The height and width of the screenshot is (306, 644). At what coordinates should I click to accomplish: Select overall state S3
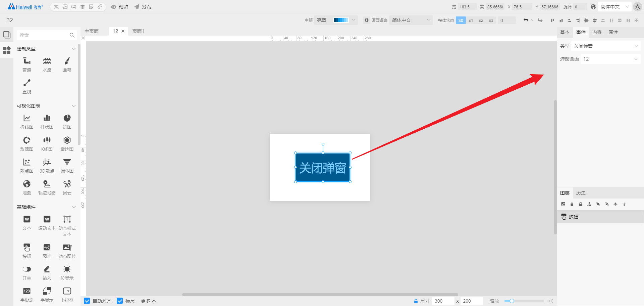(x=491, y=20)
